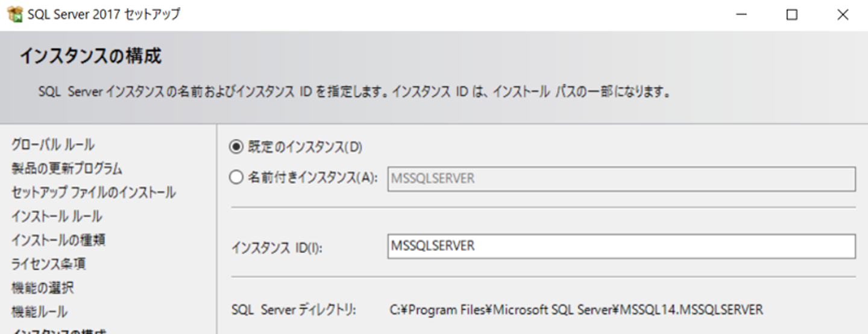Minimize the setup window
This screenshot has width=868, height=334.
[741, 15]
